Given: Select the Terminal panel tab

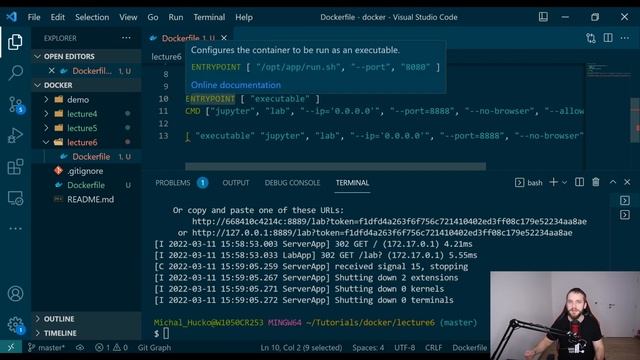Looking at the screenshot, I should [352, 182].
